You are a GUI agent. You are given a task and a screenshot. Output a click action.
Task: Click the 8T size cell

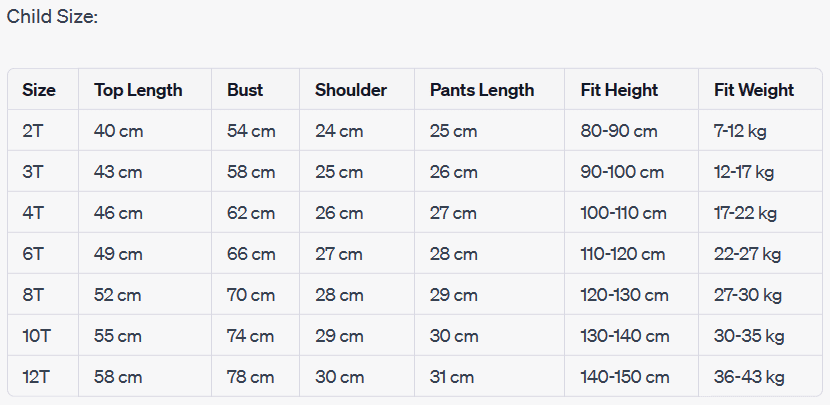pyautogui.click(x=33, y=295)
